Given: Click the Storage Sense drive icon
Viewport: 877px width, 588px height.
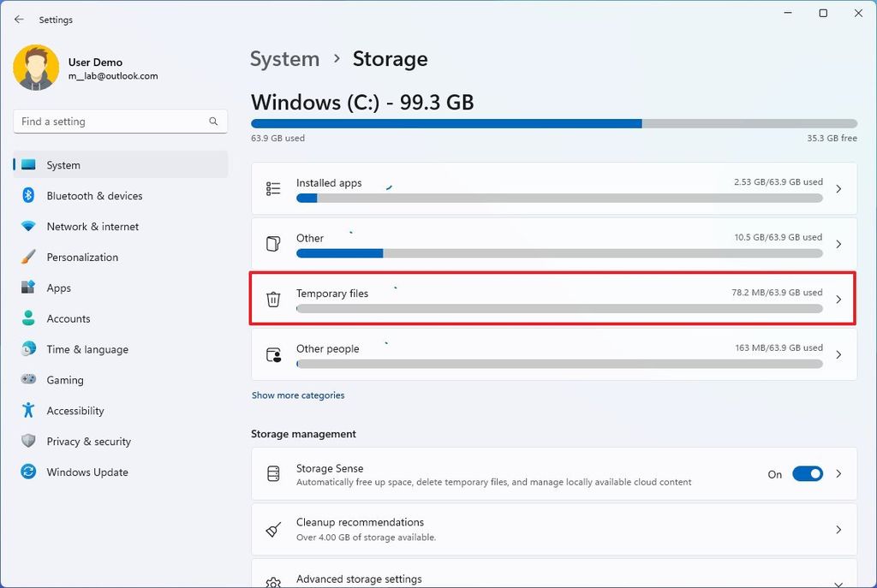Looking at the screenshot, I should pyautogui.click(x=273, y=473).
